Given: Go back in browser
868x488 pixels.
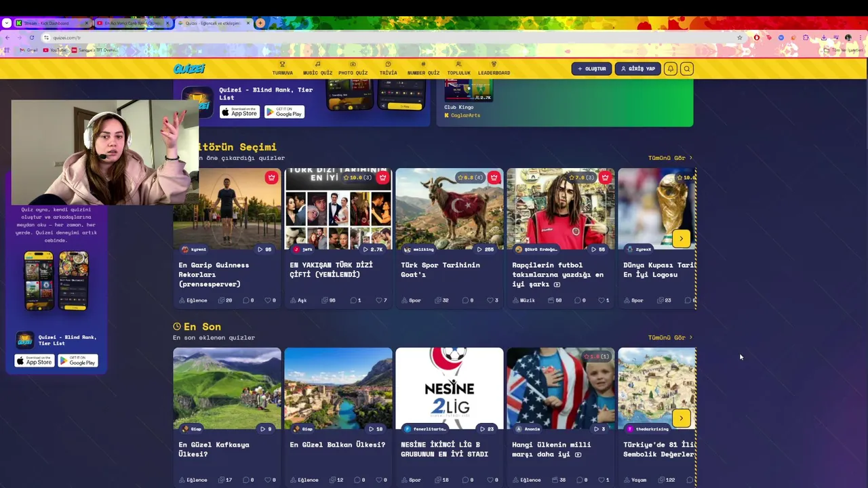Looking at the screenshot, I should click(7, 37).
